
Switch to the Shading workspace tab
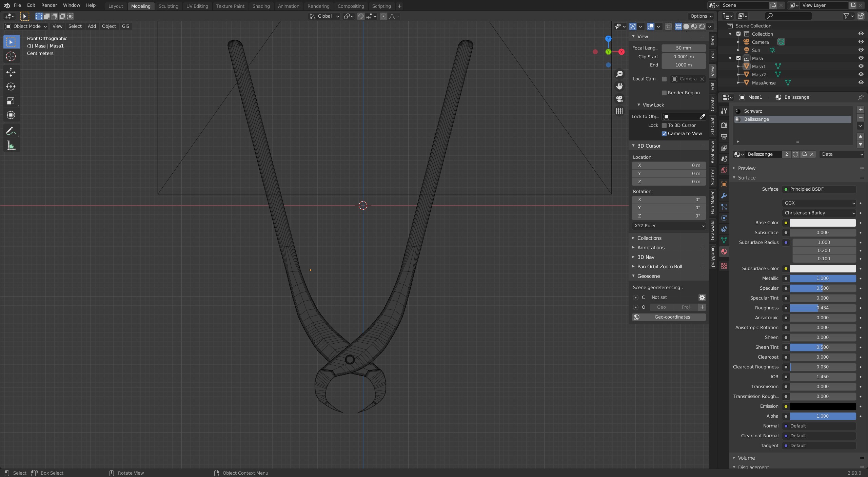(x=261, y=6)
